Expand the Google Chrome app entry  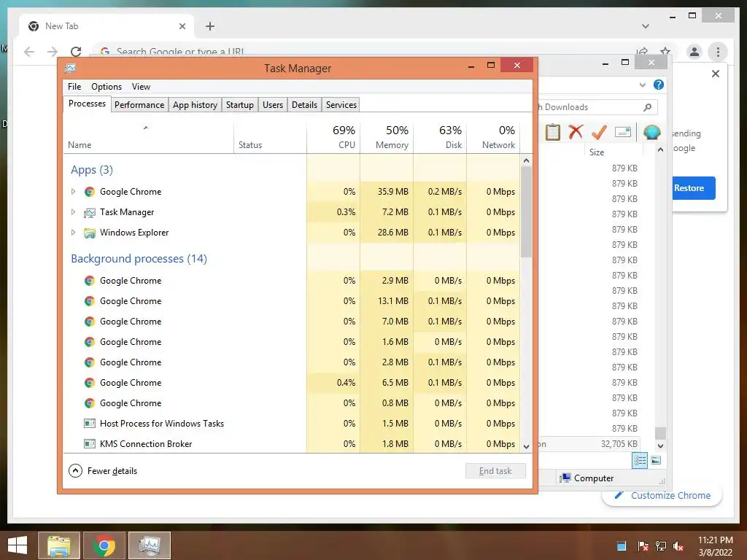73,192
